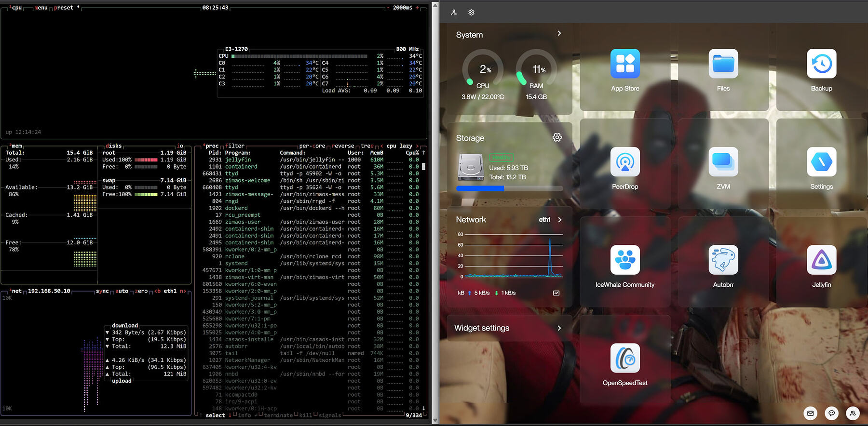Screen dimensions: 868x426
Task: Click the network chart icon beside the speeds
Action: click(556, 293)
